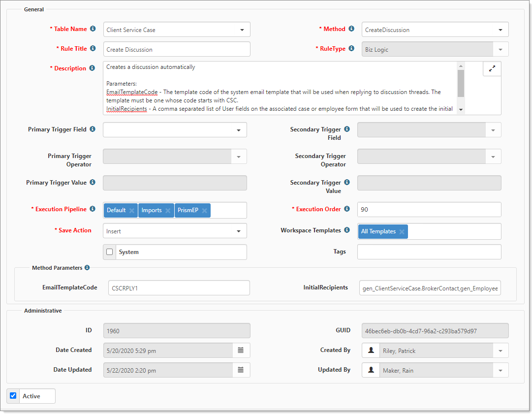Uncheck the Active checkbox
Screen dimensions: 532x414
click(13, 396)
